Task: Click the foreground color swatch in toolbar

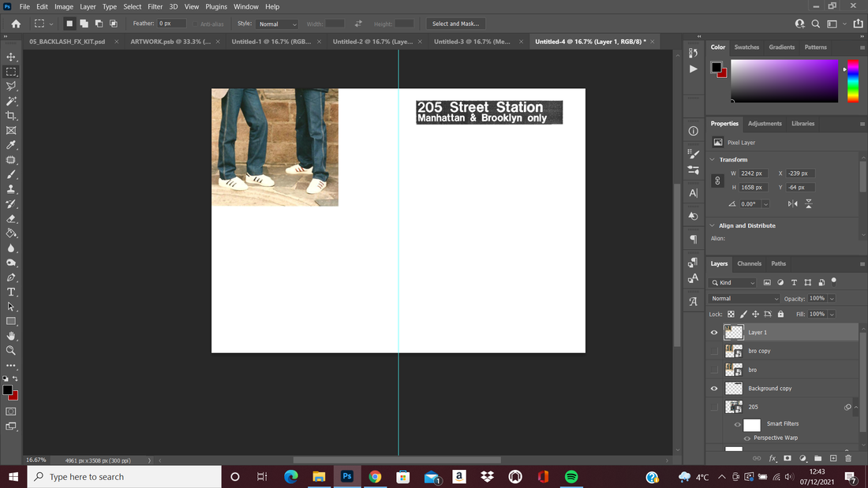Action: click(x=7, y=390)
